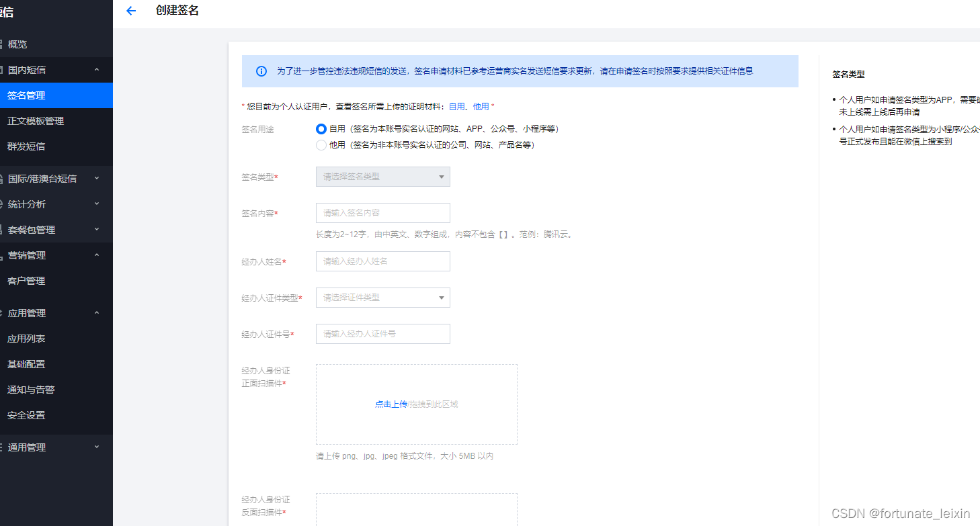Click the 经办人姓名 input field
980x526 pixels.
383,261
